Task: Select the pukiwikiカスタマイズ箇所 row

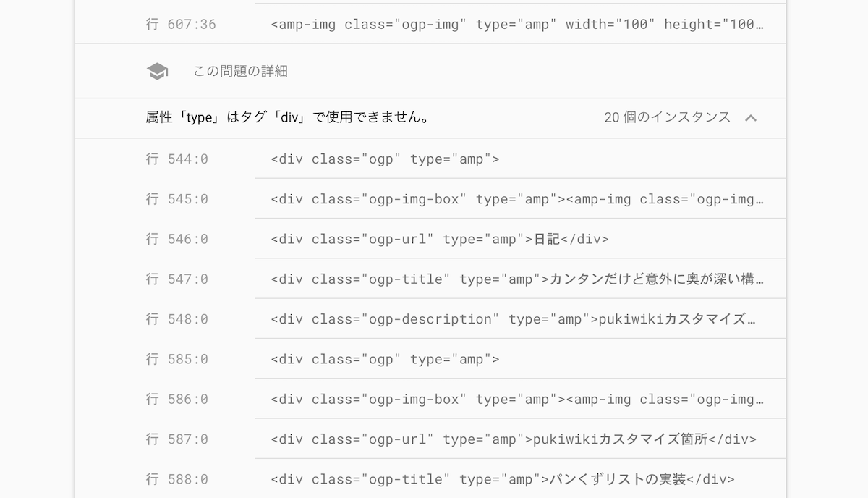Action: pyautogui.click(x=434, y=439)
